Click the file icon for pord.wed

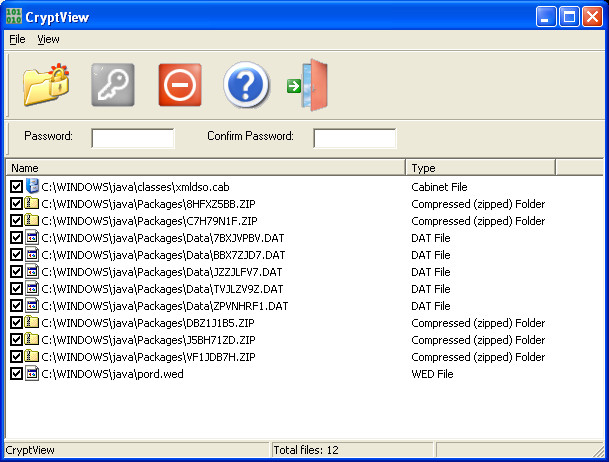(x=32, y=373)
